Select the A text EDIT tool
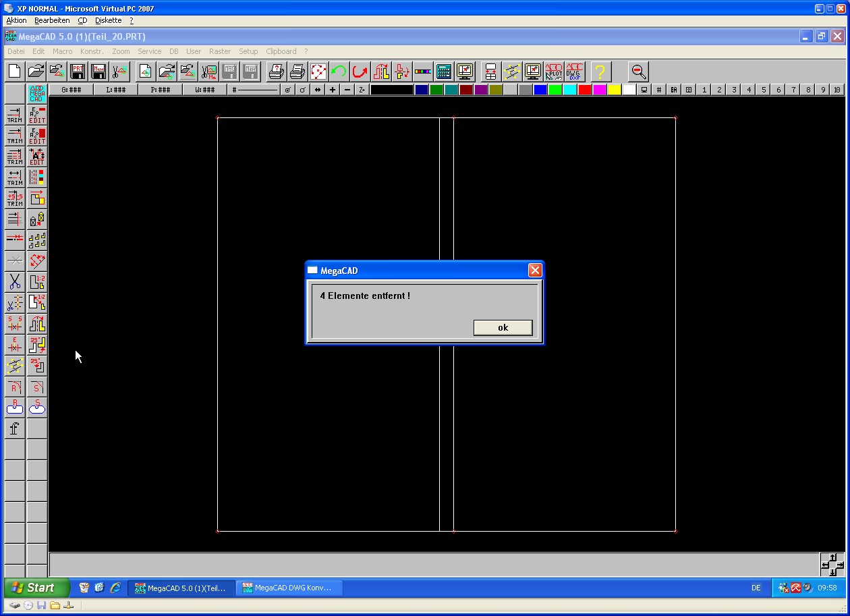This screenshot has width=850, height=616. coord(37,157)
